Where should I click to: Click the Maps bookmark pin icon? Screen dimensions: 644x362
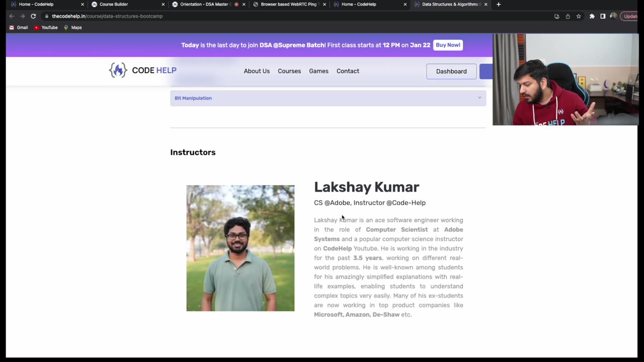click(x=66, y=28)
